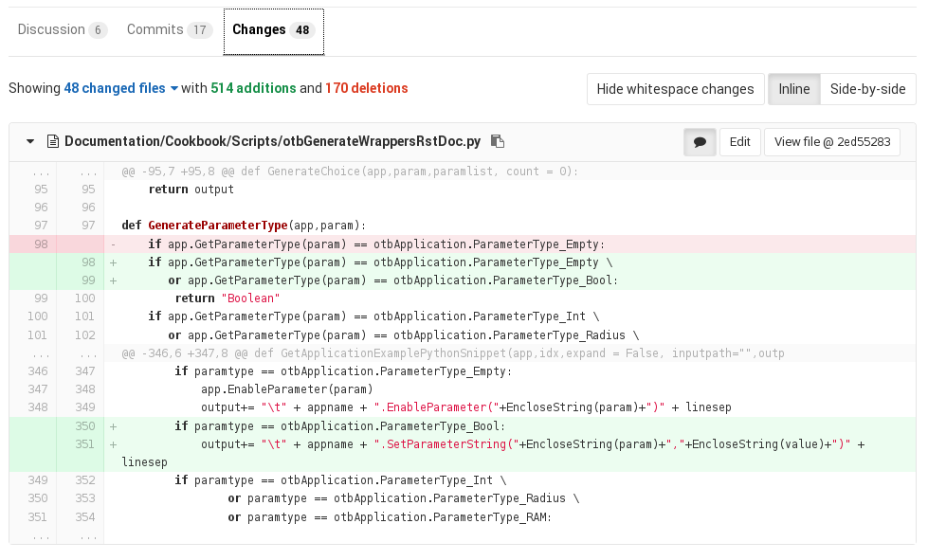The image size is (928, 560).
Task: Switch to Side-by-side diff view
Action: (x=867, y=89)
